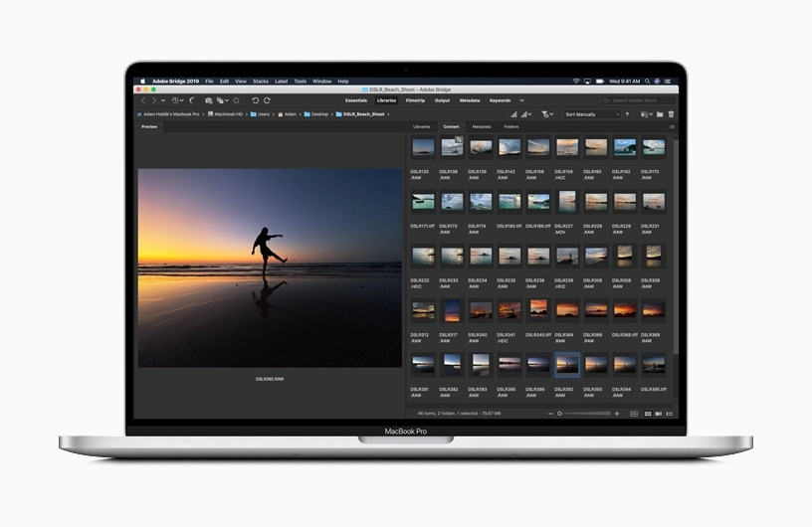Go back with the left arrow
812x527 pixels.
143,100
